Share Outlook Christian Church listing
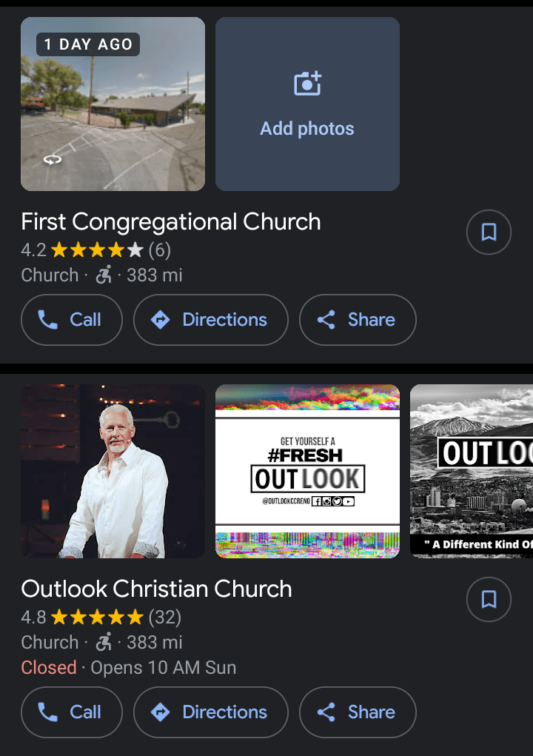This screenshot has height=756, width=533. (358, 712)
